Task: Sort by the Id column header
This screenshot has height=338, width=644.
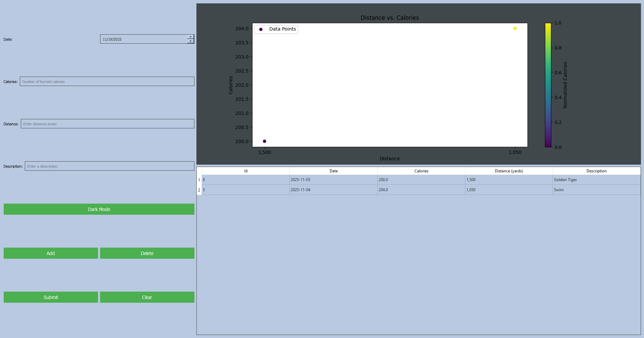Action: [245, 171]
